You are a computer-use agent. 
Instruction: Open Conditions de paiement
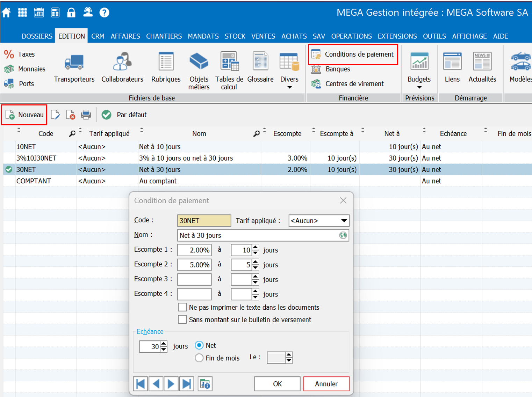(x=353, y=54)
